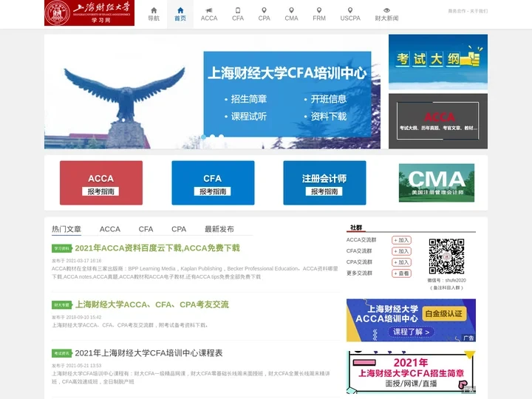The image size is (532, 399).
Task: Open article 上海财经大学ACCA、CFA、CPA考友交流
Action: point(151,304)
